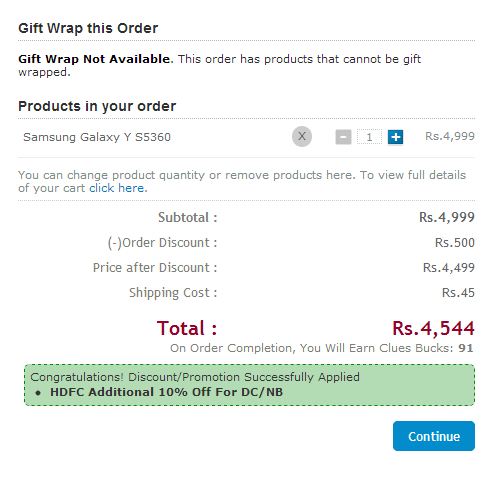The width and height of the screenshot is (490, 489).
Task: Click the red 'Total :' label
Action: click(x=187, y=328)
